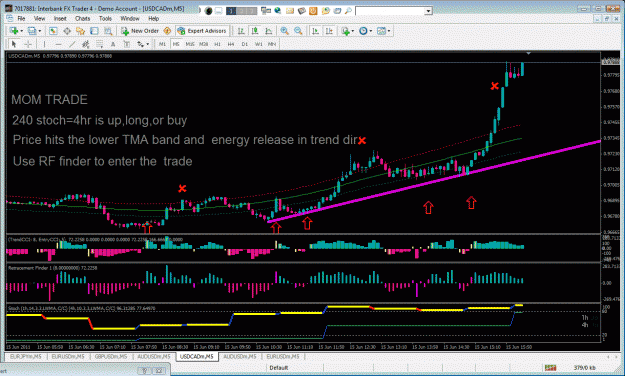The height and width of the screenshot is (376, 625).
Task: Select the Text 'A' tool
Action: [x=113, y=44]
